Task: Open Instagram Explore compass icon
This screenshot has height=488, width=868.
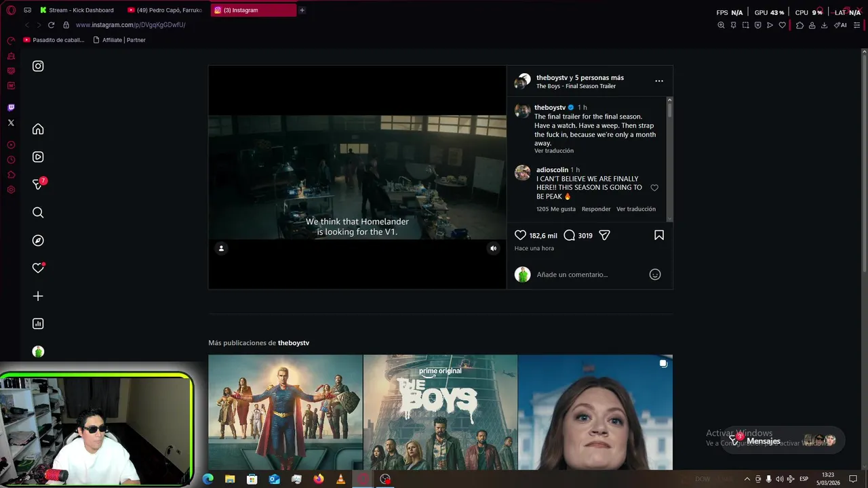Action: tap(38, 240)
